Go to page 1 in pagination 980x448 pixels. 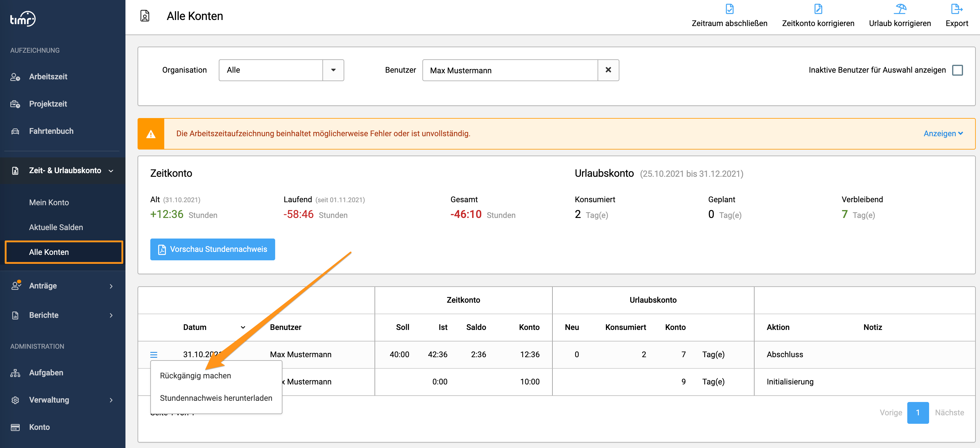(x=918, y=413)
